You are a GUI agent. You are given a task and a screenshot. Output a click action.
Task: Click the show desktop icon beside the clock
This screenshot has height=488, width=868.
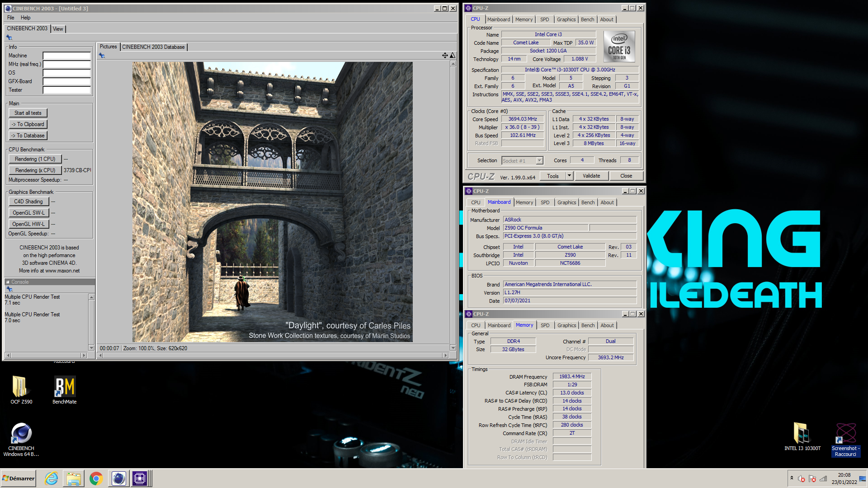[x=863, y=479]
